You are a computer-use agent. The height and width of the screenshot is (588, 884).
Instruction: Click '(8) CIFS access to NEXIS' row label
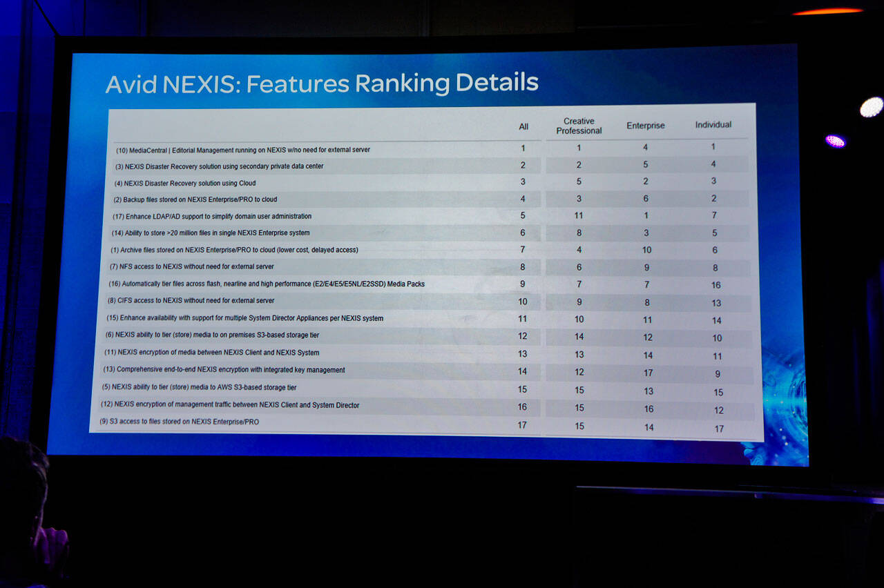pos(191,301)
